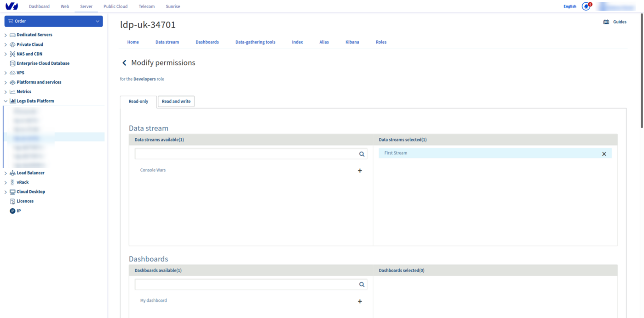Go back using the Modify permissions arrow
The width and height of the screenshot is (644, 318).
point(124,63)
